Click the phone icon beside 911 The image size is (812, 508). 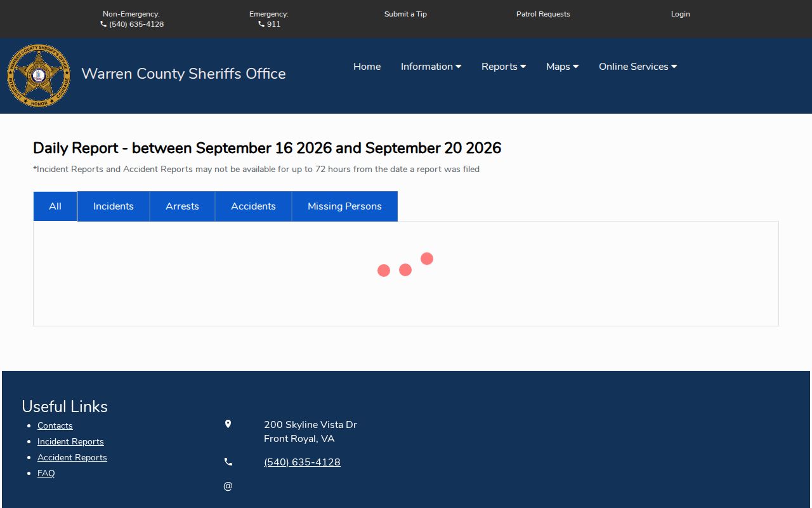point(261,24)
